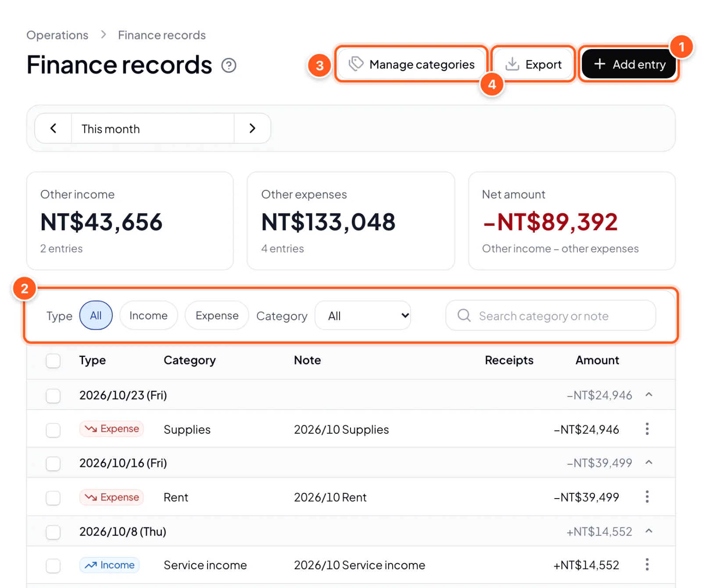The width and height of the screenshot is (702, 588).
Task: Click the Other income NT$43,656 card
Action: point(130,221)
